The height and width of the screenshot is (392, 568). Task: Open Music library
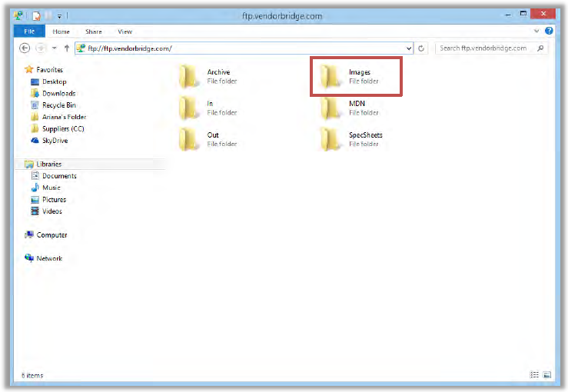click(x=46, y=188)
